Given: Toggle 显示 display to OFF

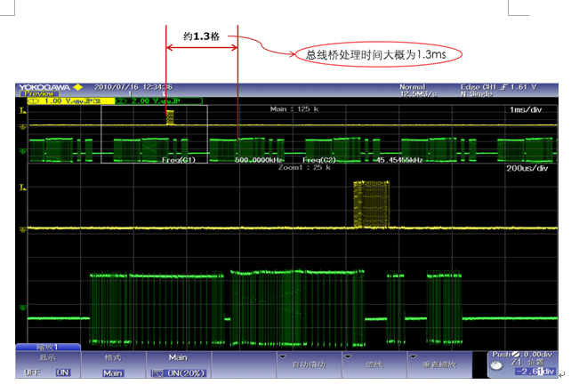Looking at the screenshot, I should (32, 373).
